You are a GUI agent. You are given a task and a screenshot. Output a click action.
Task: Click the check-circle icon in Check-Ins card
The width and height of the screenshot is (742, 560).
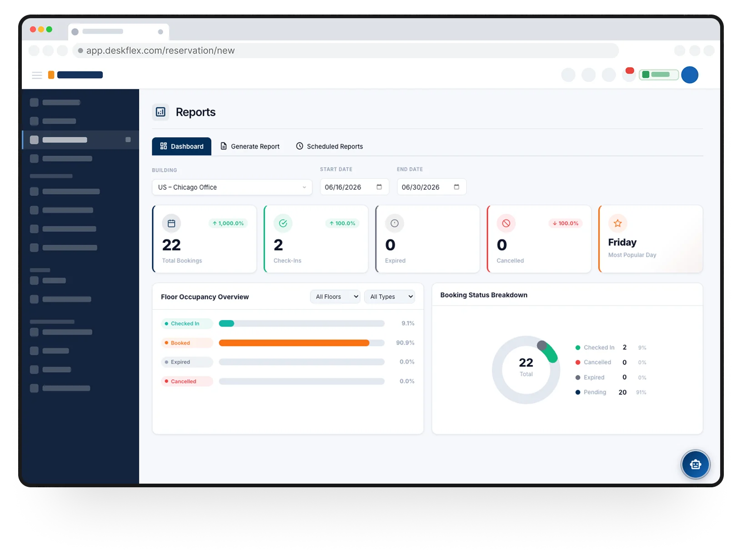point(283,223)
